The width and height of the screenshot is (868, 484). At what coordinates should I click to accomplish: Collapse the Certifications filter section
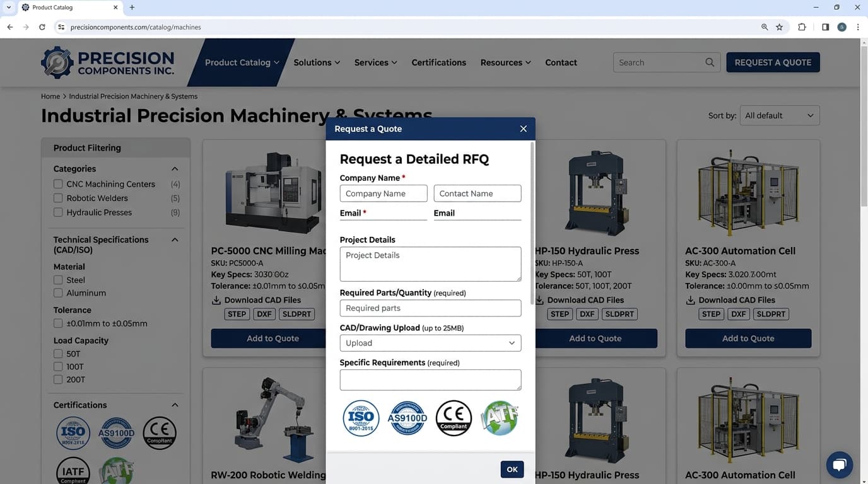pyautogui.click(x=175, y=405)
